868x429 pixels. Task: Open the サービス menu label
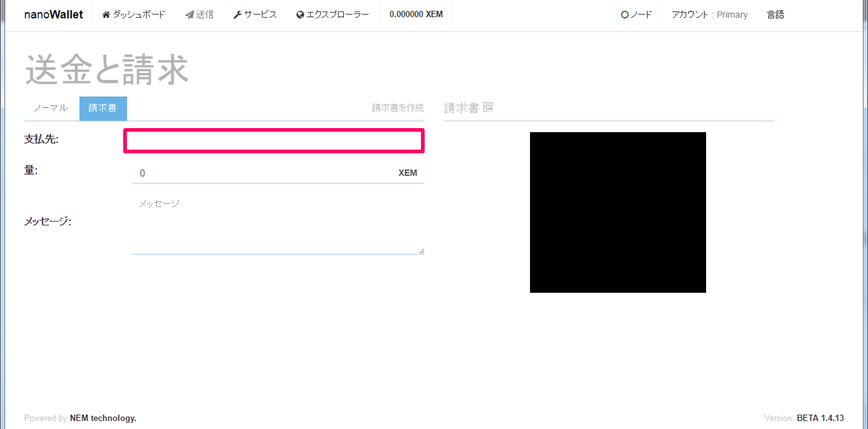pyautogui.click(x=260, y=15)
